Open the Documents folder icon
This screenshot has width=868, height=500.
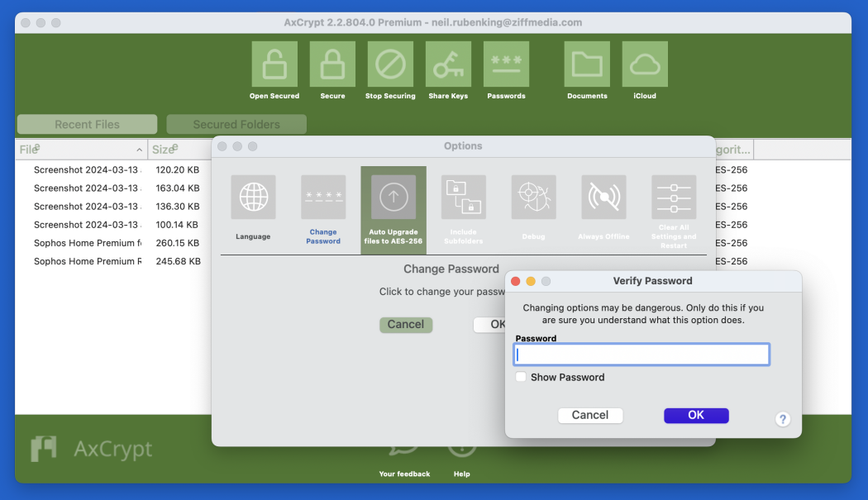point(586,64)
